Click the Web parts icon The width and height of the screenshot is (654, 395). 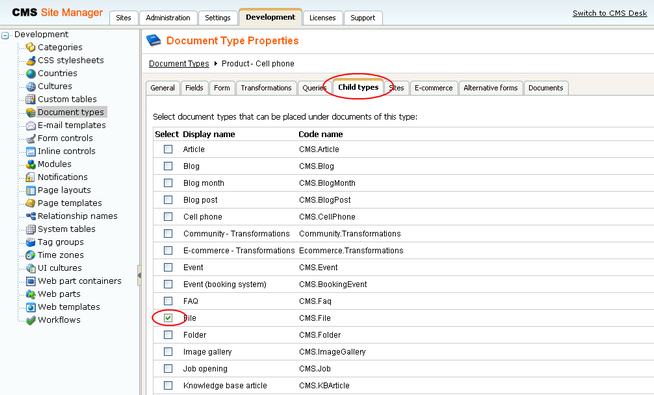tap(30, 294)
